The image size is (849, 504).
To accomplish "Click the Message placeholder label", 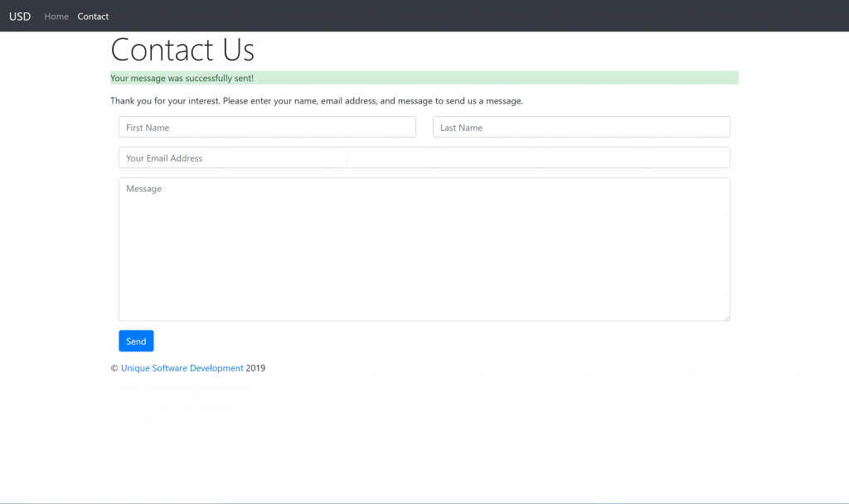I will point(143,188).
